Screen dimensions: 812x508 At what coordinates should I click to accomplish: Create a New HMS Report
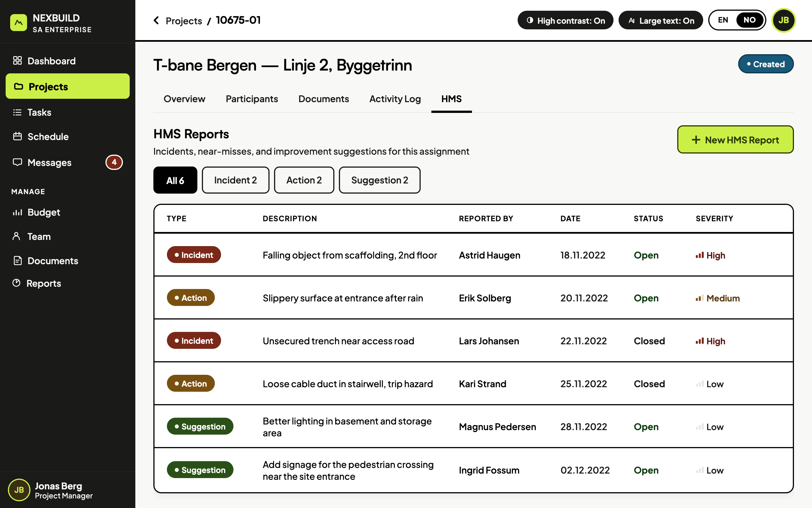coord(736,139)
